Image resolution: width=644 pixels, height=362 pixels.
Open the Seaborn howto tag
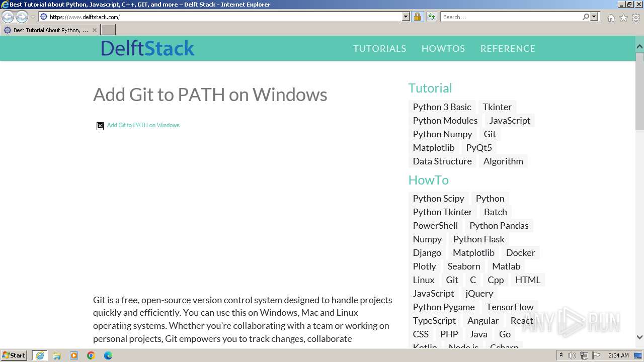pos(463,266)
